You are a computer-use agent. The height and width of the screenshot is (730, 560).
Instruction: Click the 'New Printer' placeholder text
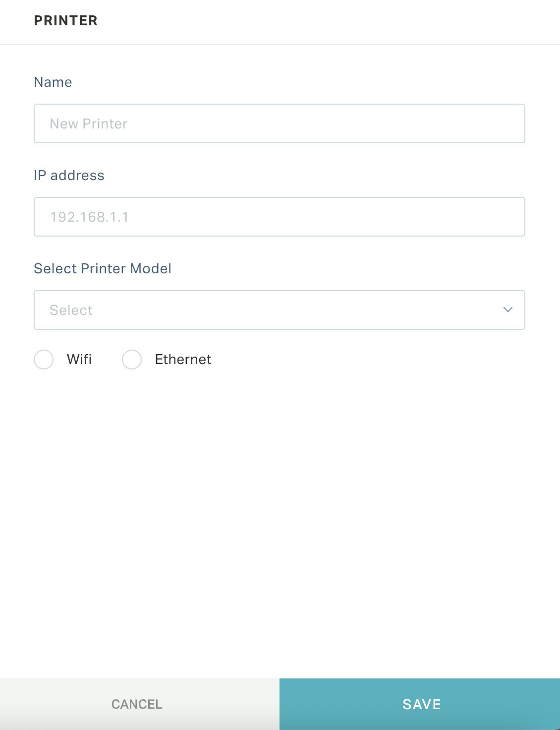click(x=89, y=123)
